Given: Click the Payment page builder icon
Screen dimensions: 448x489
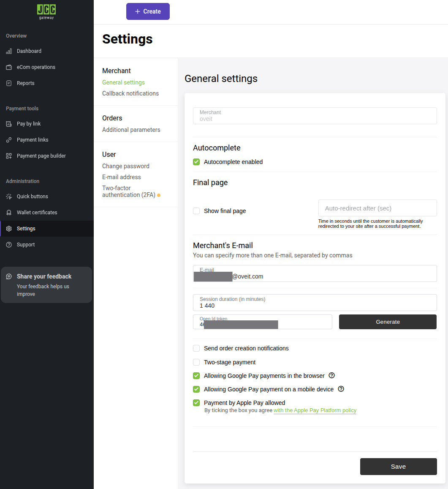Looking at the screenshot, I should (x=9, y=156).
